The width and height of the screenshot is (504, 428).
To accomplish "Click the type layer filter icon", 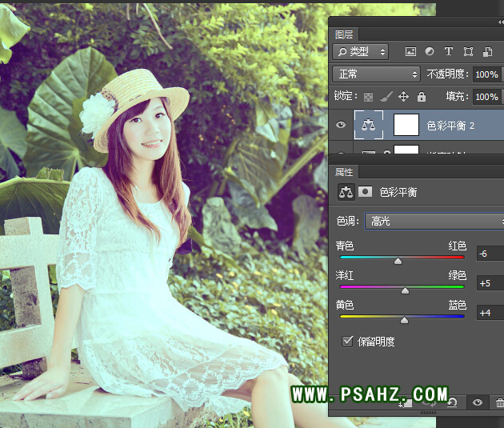I will point(448,52).
